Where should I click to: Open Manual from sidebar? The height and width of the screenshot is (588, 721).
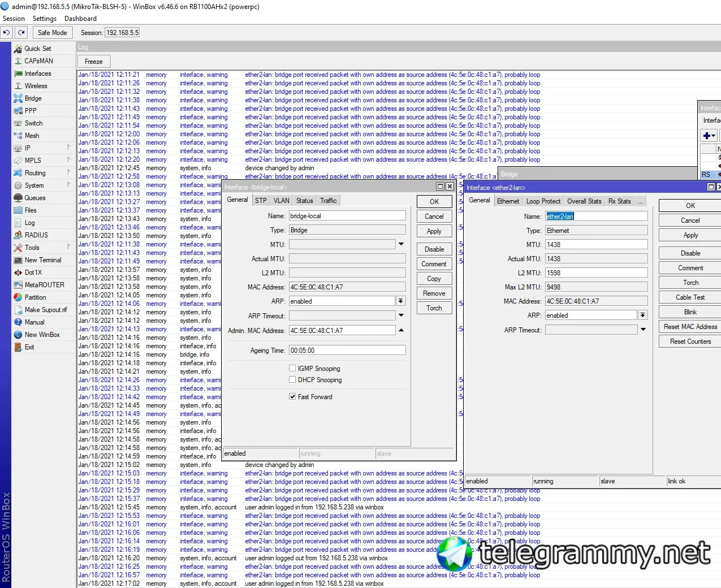(x=34, y=322)
